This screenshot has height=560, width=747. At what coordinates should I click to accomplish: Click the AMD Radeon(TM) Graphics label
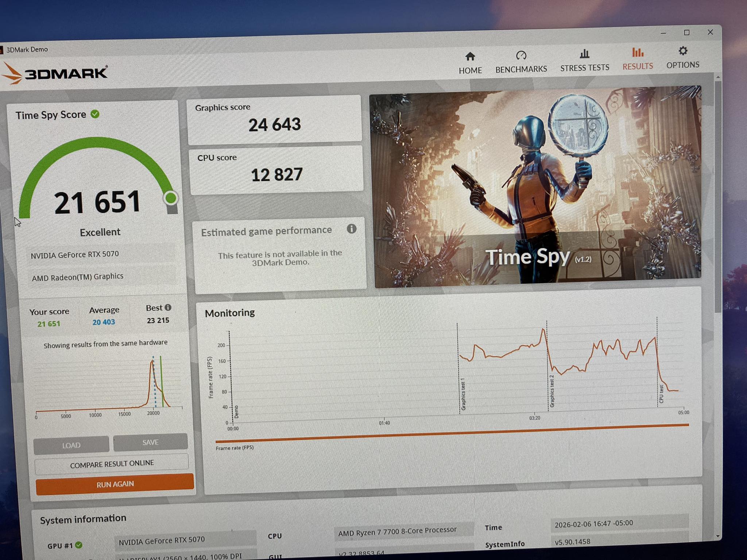pyautogui.click(x=78, y=277)
